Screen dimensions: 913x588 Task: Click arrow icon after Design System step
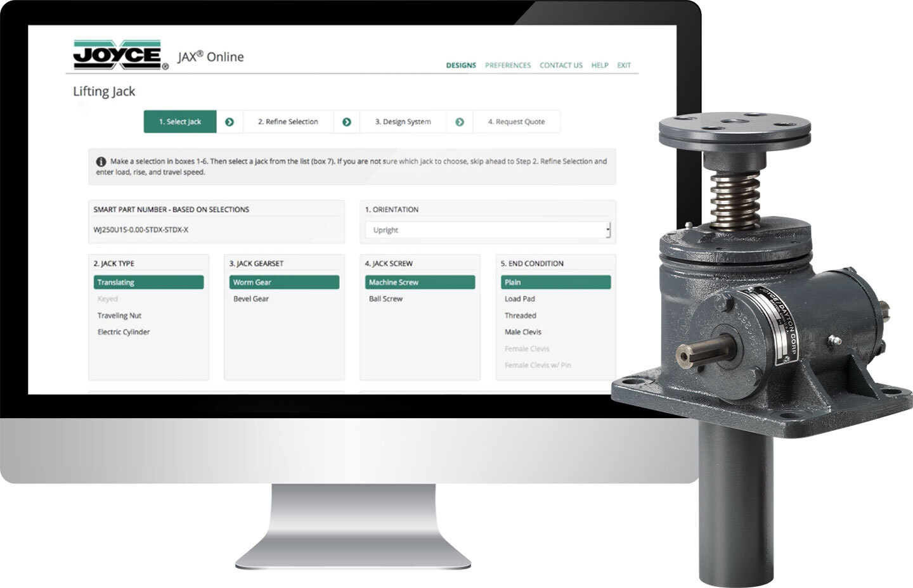[x=460, y=122]
